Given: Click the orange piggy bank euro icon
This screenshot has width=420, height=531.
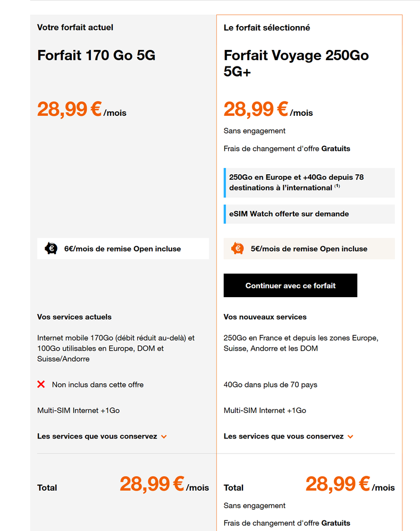Looking at the screenshot, I should [x=238, y=249].
